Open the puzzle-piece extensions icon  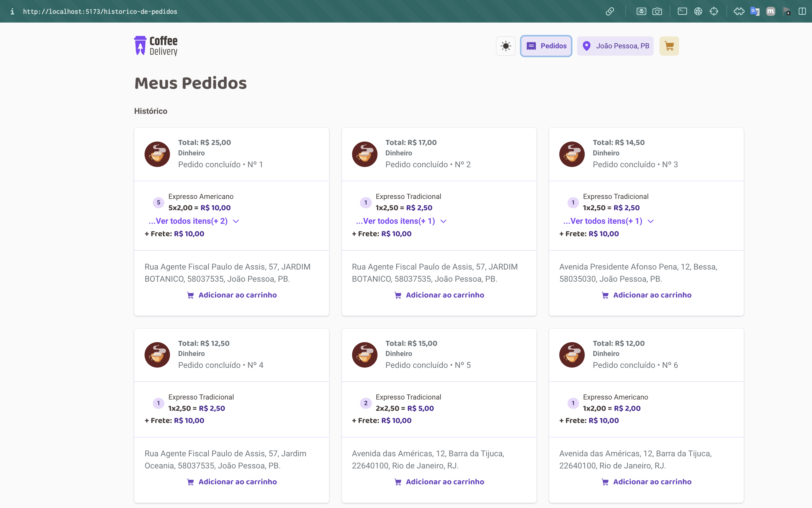[739, 11]
